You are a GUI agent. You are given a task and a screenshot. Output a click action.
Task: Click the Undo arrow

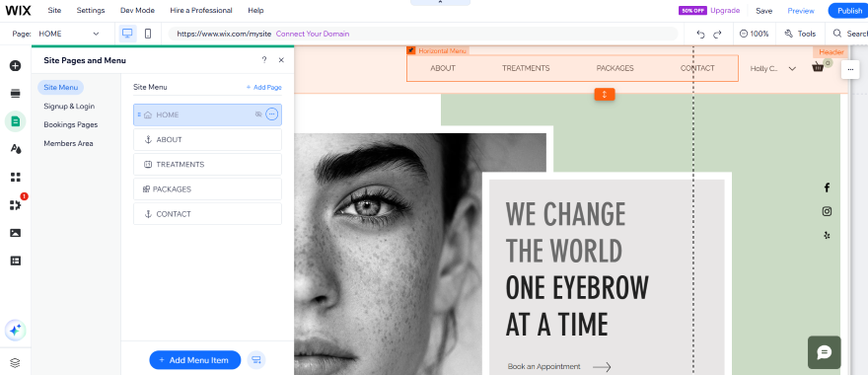[700, 34]
